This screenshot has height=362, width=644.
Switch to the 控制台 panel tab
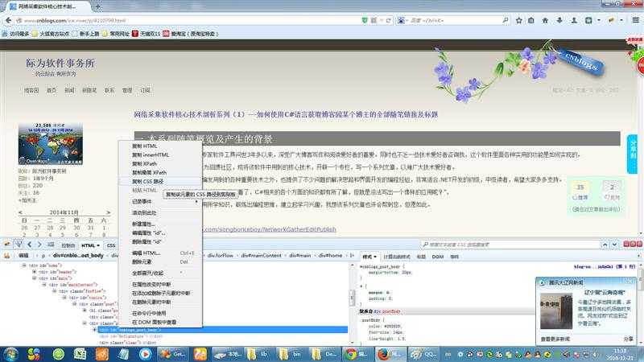coord(68,245)
